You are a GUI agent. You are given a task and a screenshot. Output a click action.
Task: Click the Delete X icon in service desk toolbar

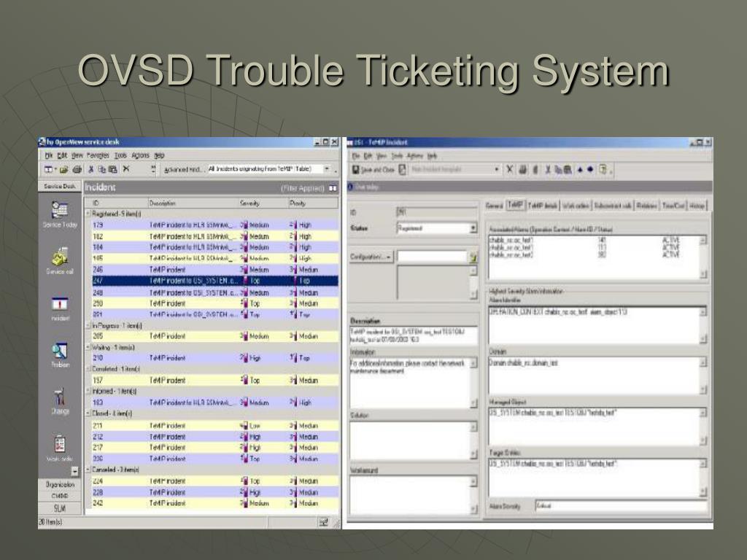(125, 168)
